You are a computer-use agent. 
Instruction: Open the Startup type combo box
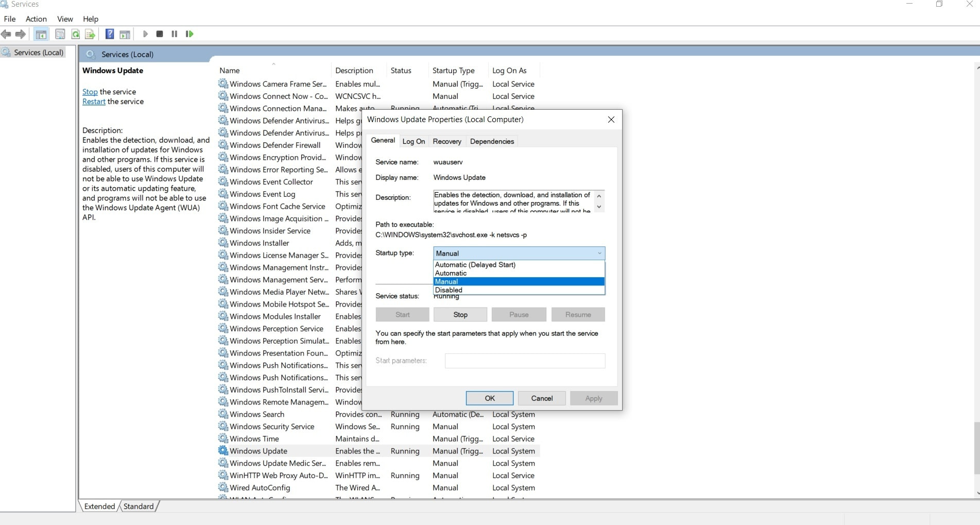[x=519, y=253]
